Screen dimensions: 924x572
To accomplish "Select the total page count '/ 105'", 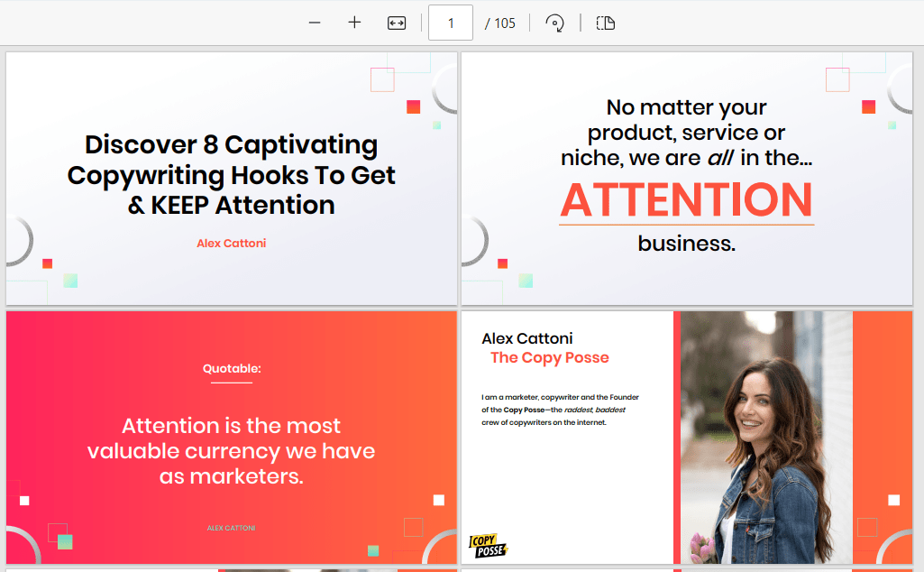I will (x=499, y=23).
